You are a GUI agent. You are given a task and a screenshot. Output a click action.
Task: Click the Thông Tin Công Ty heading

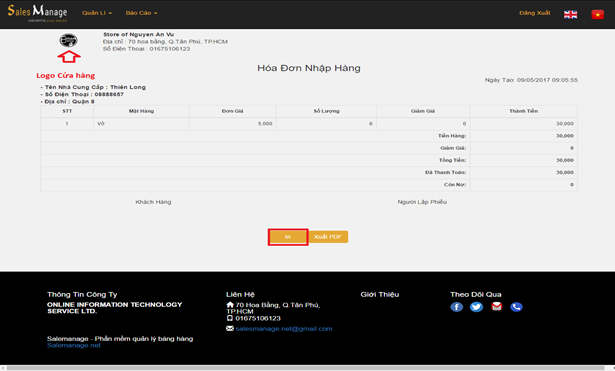(x=82, y=295)
